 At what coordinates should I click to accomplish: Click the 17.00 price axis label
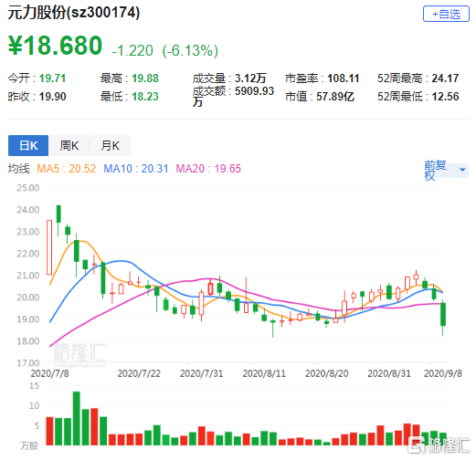pos(28,363)
